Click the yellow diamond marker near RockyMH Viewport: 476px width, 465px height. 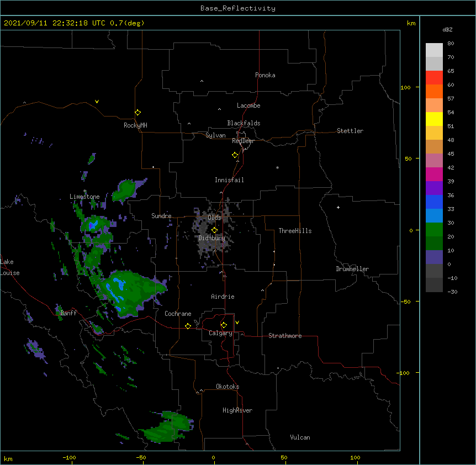pos(138,113)
